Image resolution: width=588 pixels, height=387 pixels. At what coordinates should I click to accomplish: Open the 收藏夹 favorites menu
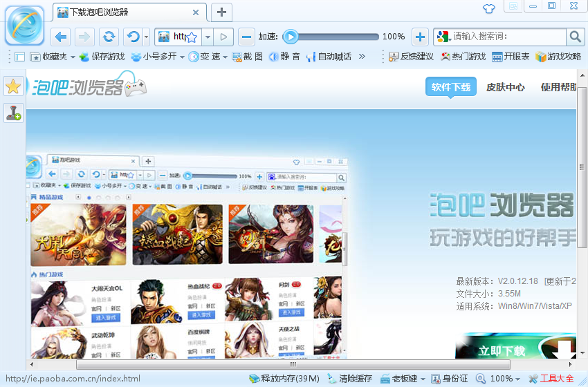(x=53, y=57)
